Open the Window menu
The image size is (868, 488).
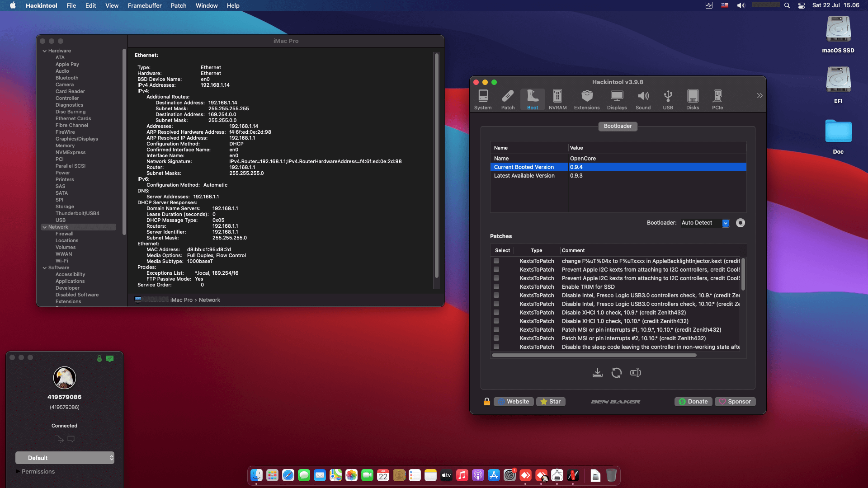pyautogui.click(x=207, y=5)
